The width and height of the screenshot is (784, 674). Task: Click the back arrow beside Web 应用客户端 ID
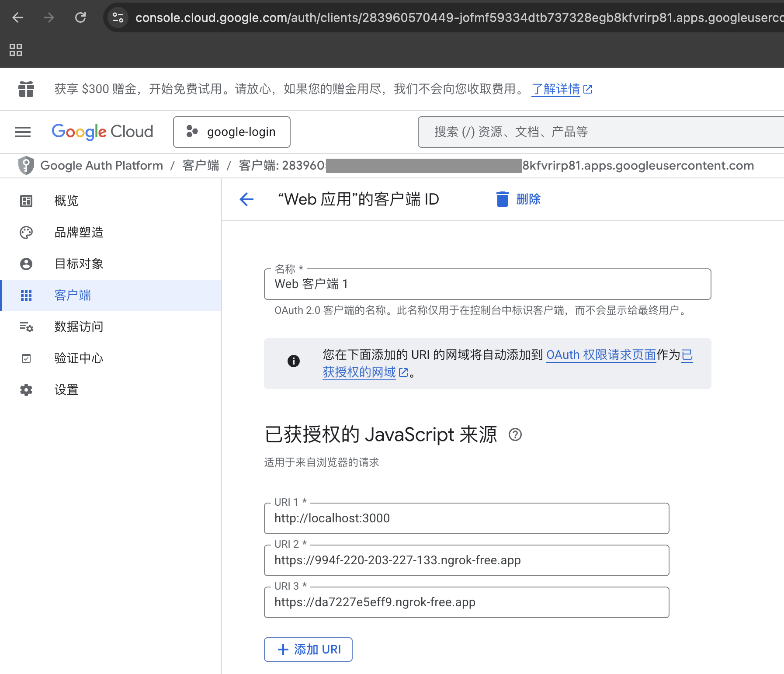coord(246,199)
